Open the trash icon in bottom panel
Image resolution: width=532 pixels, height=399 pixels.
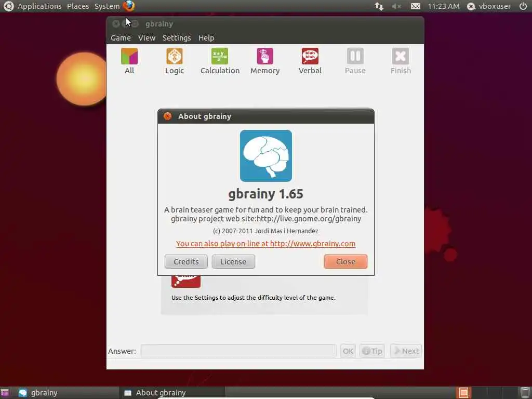pyautogui.click(x=524, y=393)
